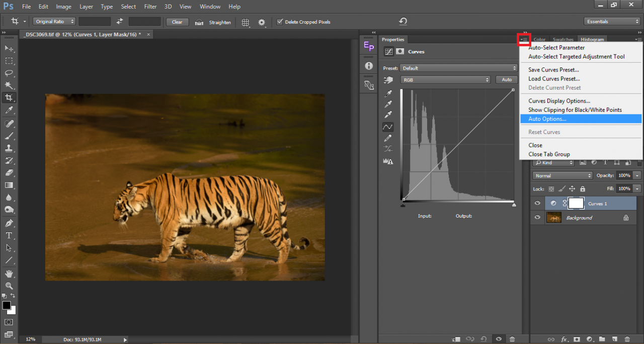The width and height of the screenshot is (644, 344).
Task: Open the RGB channel dropdown
Action: (x=445, y=80)
